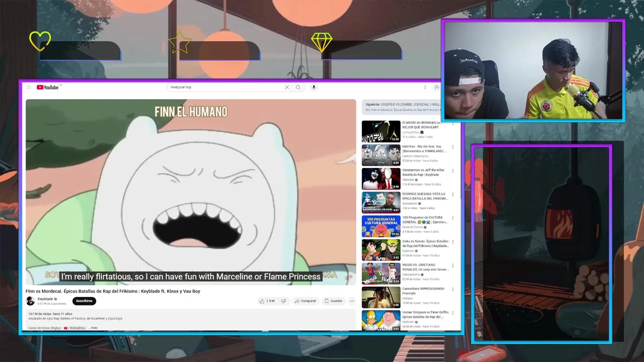Click the magnifier search button

coord(298,87)
